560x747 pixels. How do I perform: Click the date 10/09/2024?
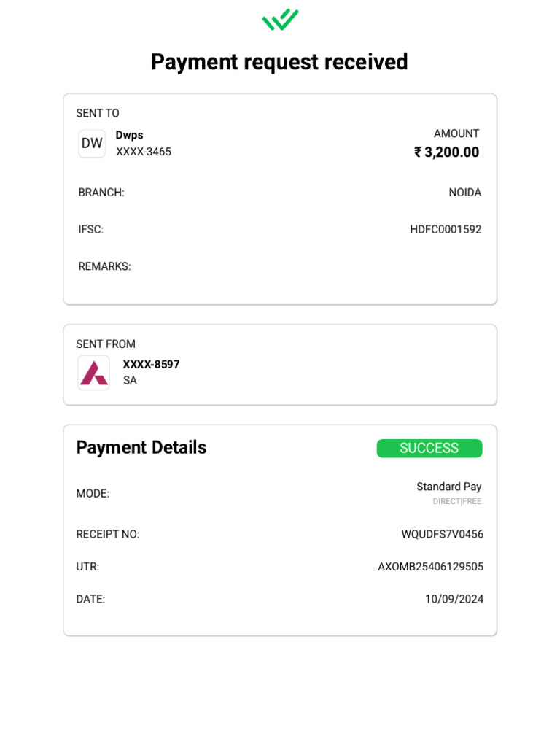pos(454,599)
